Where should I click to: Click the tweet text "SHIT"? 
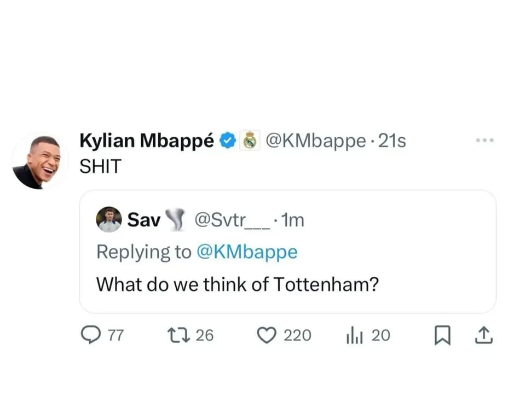click(x=100, y=167)
